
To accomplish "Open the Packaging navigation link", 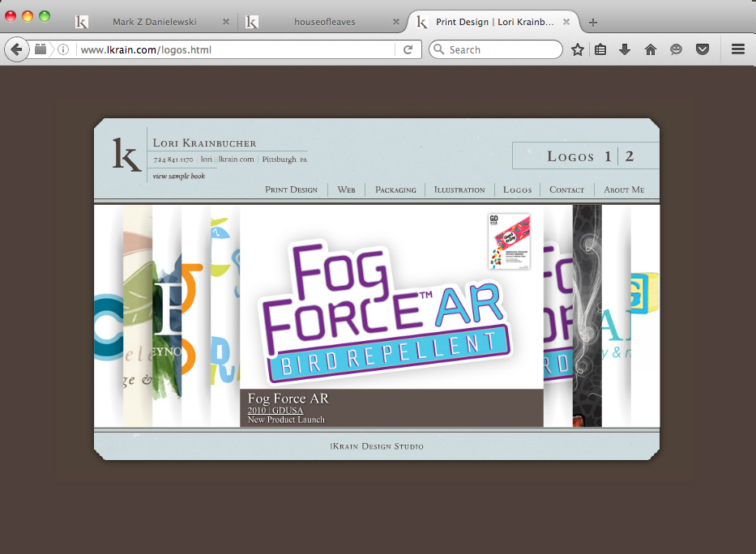I will pos(395,190).
